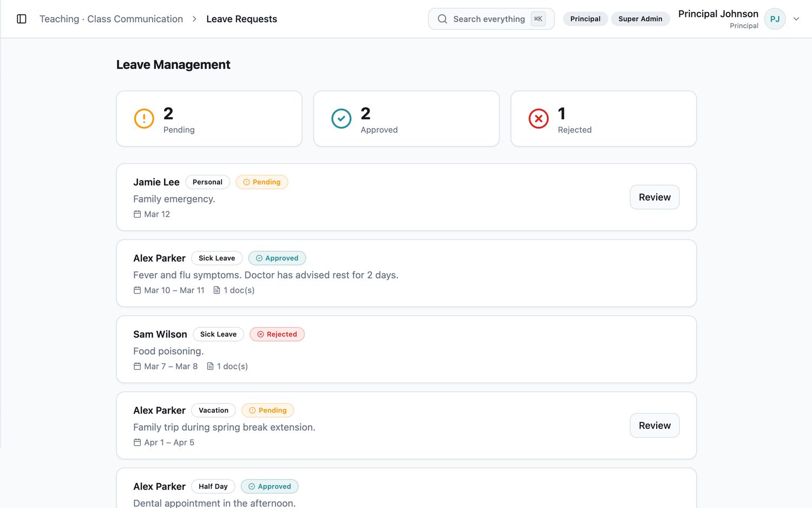Select the name Sam Wilson
This screenshot has height=508, width=812.
[160, 334]
